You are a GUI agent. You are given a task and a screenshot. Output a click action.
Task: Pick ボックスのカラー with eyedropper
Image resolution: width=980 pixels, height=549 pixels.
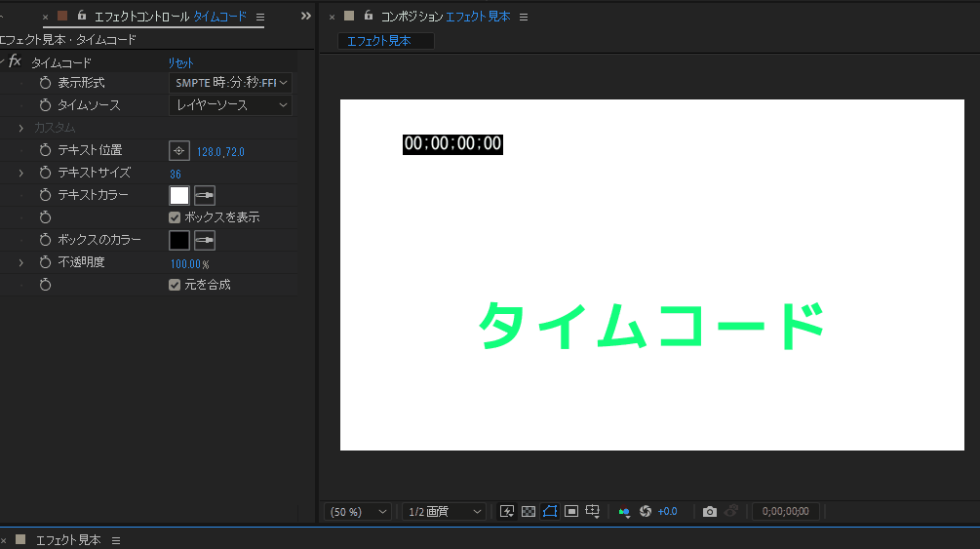click(205, 240)
